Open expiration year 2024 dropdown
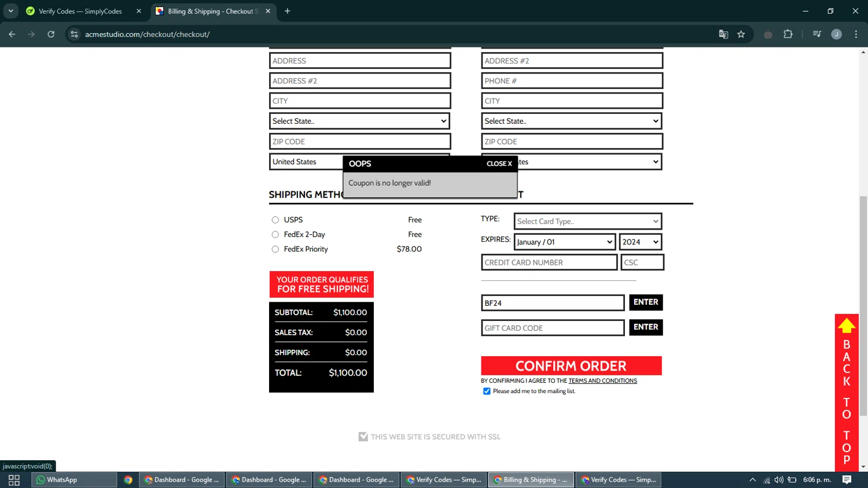Viewport: 868px width, 488px height. 641,242
